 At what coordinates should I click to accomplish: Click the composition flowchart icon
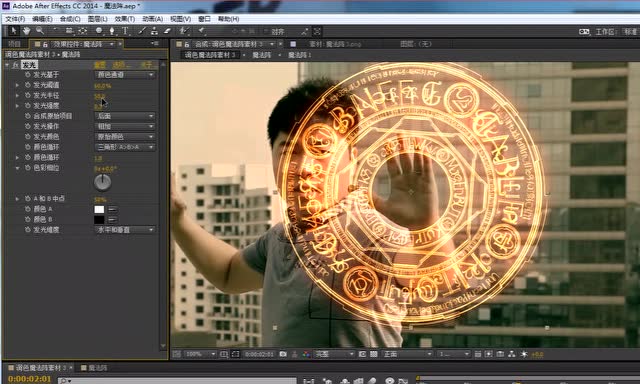point(512,354)
